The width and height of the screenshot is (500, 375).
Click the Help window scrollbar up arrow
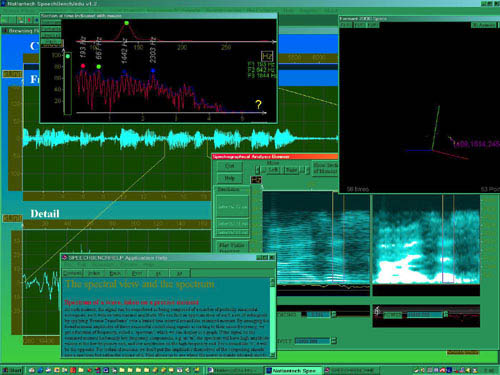pyautogui.click(x=273, y=282)
